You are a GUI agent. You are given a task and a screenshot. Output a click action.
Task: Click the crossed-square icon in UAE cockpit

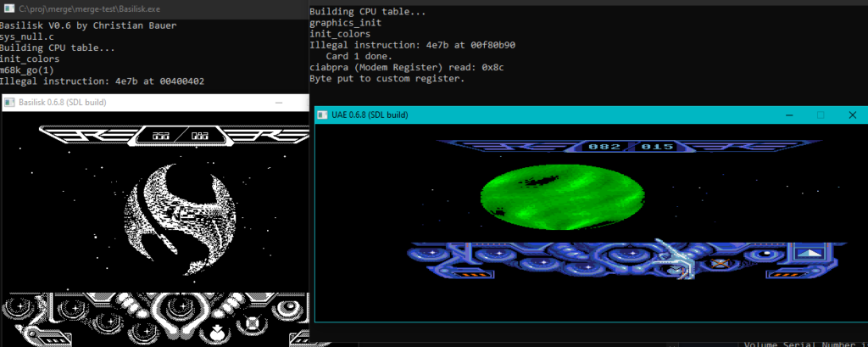[720, 263]
